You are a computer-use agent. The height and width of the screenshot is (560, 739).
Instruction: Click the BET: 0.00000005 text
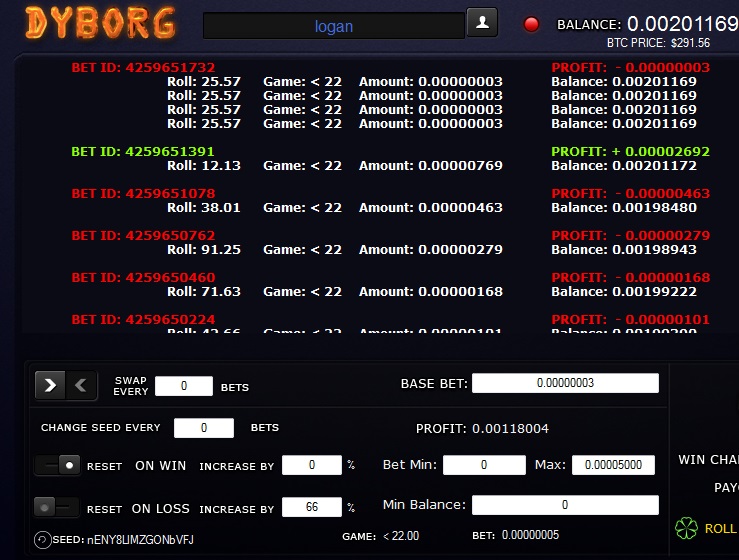(x=516, y=535)
